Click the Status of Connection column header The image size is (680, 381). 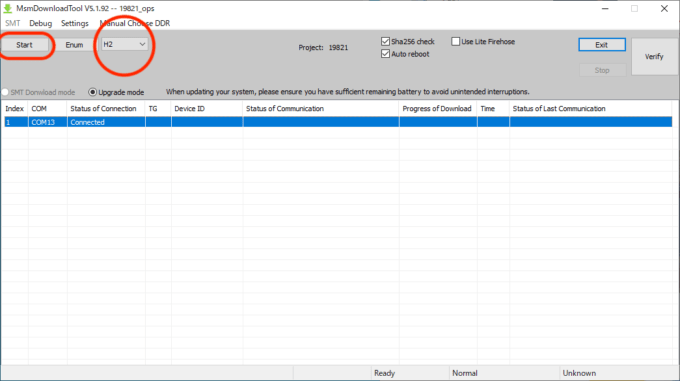(x=106, y=109)
